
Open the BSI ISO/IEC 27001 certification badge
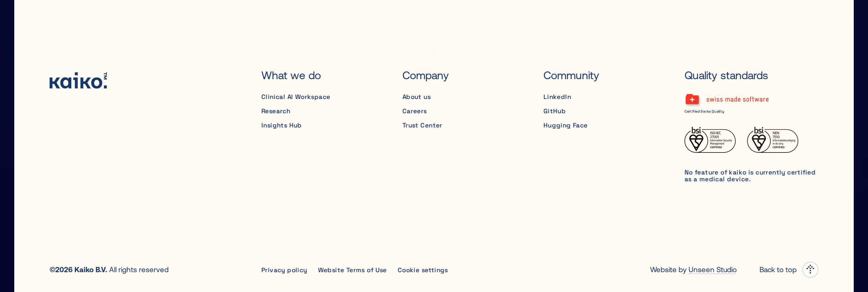tap(710, 140)
